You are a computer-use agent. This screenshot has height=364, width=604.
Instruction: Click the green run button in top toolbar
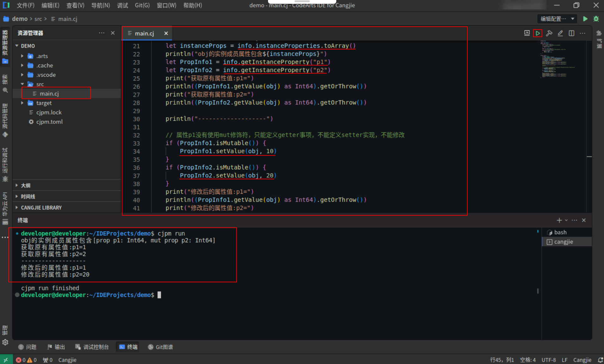pyautogui.click(x=585, y=19)
